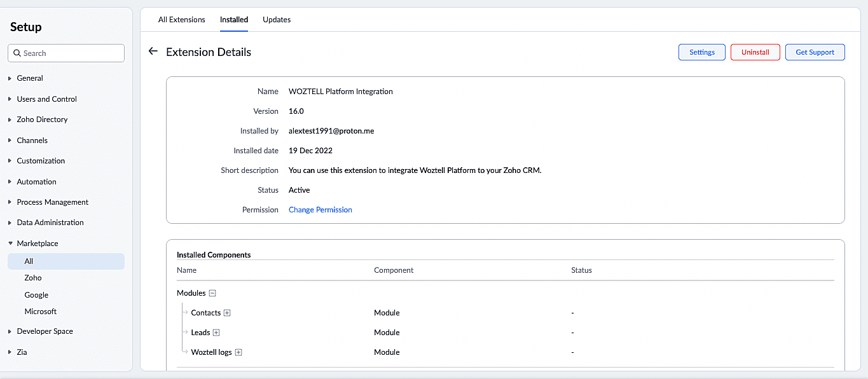868x379 pixels.
Task: Click Module cell in the Leads row
Action: (x=387, y=333)
